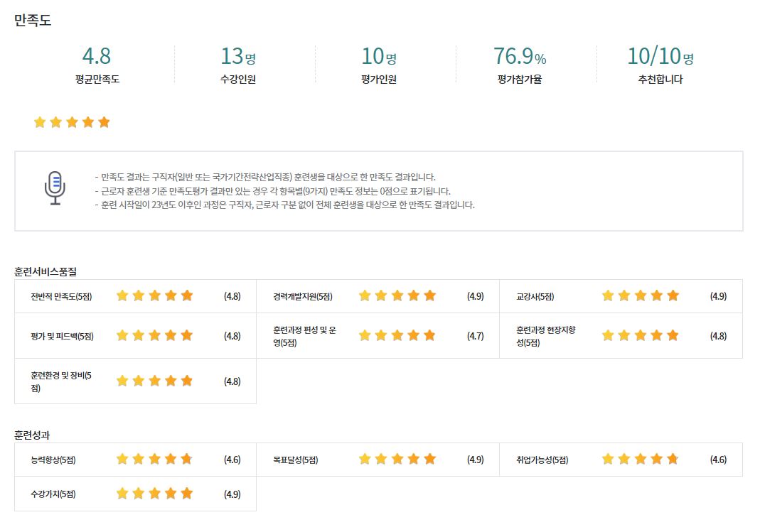
Task: Click the 13명 수강인원 figure
Action: tap(237, 56)
